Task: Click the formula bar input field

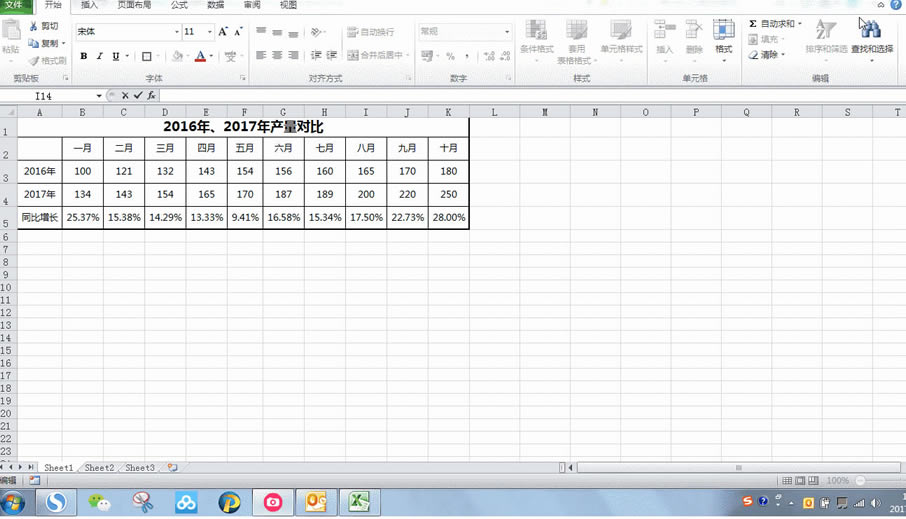Action: coord(532,96)
